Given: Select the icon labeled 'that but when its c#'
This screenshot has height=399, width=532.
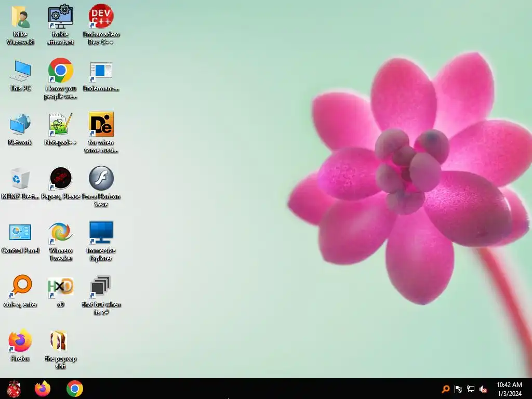Looking at the screenshot, I should pos(101,286).
